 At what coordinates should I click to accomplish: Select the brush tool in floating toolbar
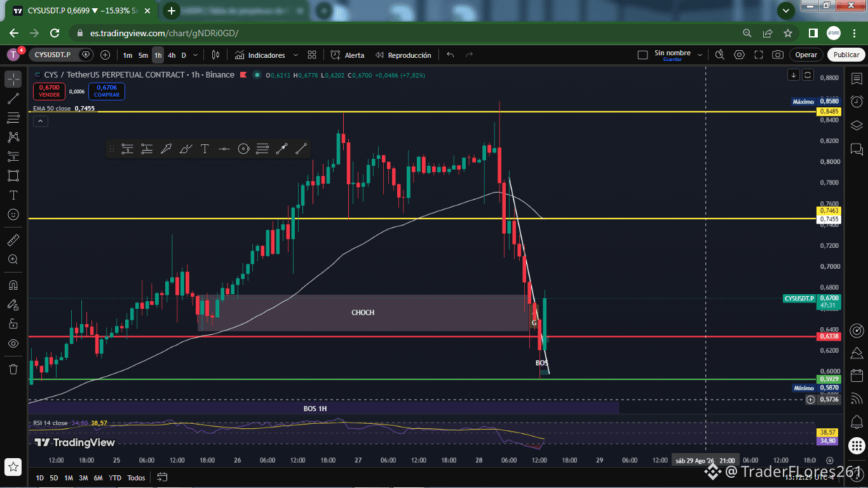tap(186, 149)
